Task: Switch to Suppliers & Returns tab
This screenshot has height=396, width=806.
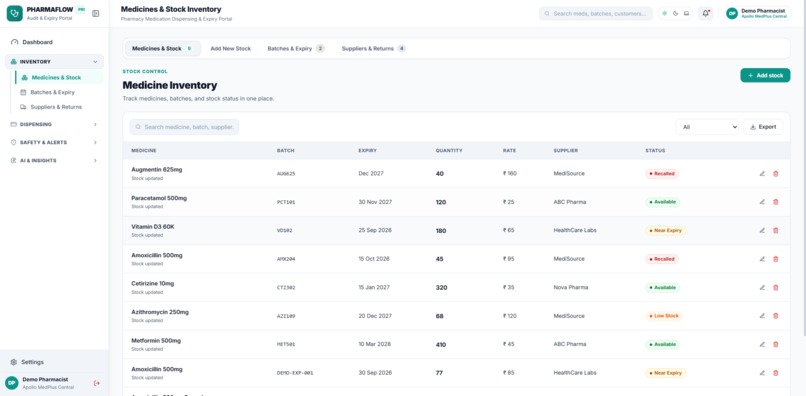Action: tap(373, 49)
